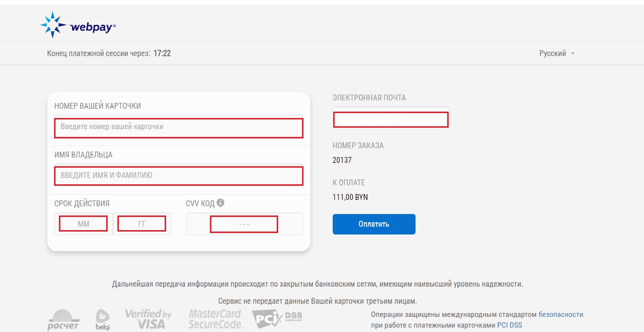This screenshot has height=332, width=644.
Task: Select the email address field
Action: [390, 119]
